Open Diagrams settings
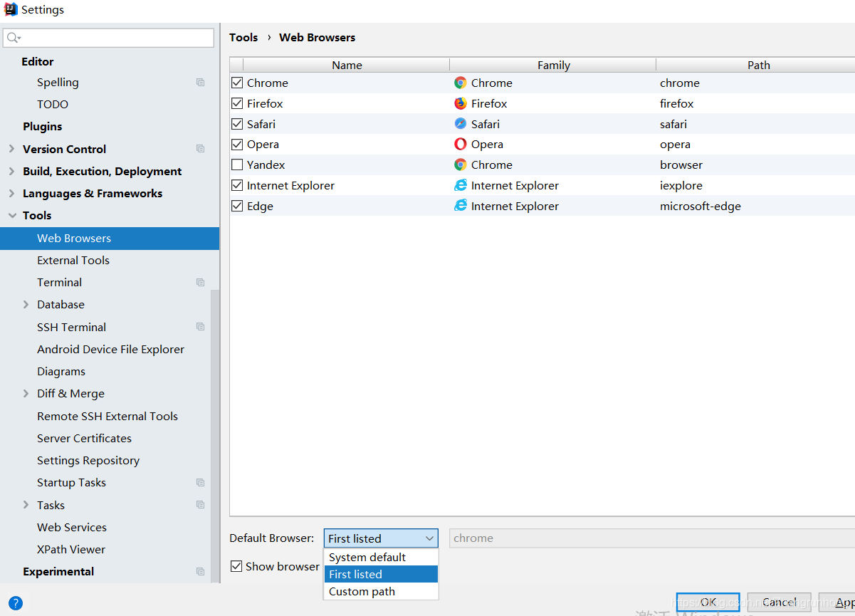 click(x=61, y=371)
